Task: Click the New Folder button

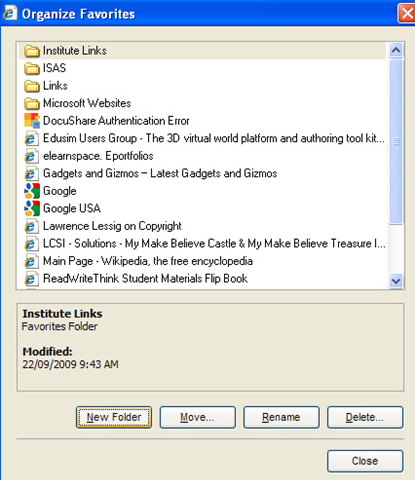Action: pos(114,417)
